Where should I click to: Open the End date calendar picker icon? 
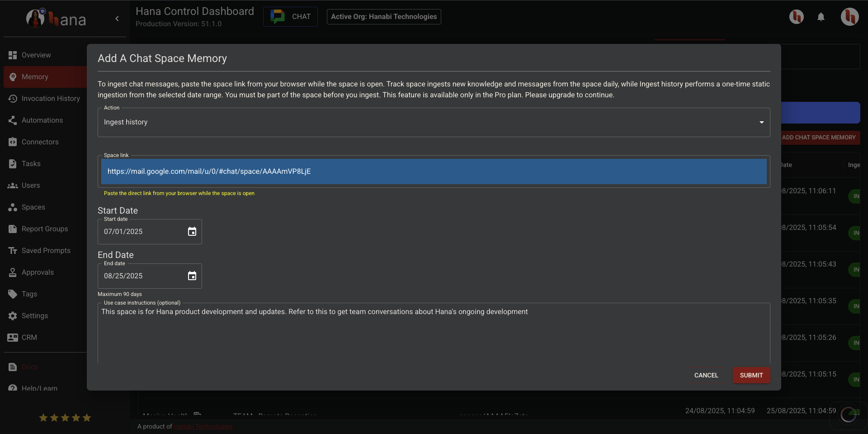click(x=192, y=276)
